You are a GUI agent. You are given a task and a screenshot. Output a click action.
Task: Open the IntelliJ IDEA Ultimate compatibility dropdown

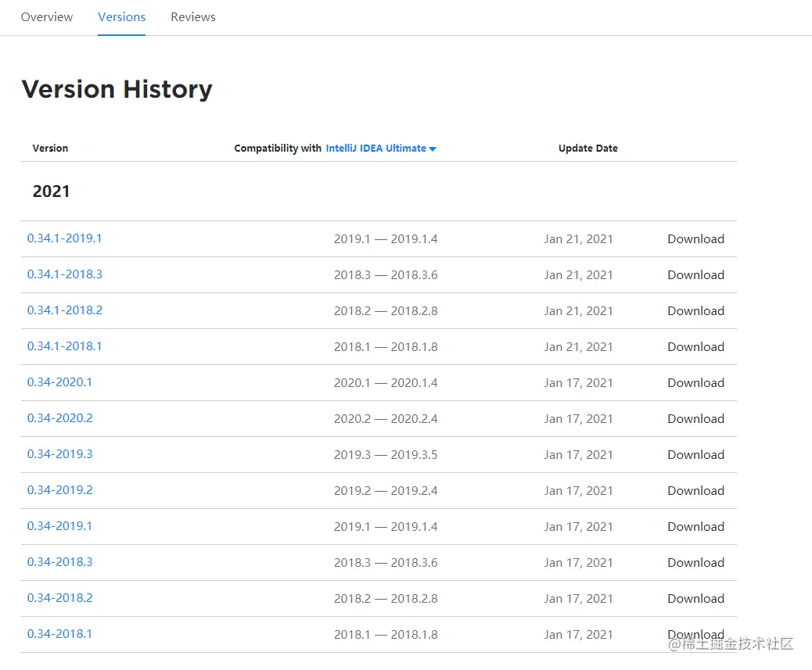[x=381, y=149]
